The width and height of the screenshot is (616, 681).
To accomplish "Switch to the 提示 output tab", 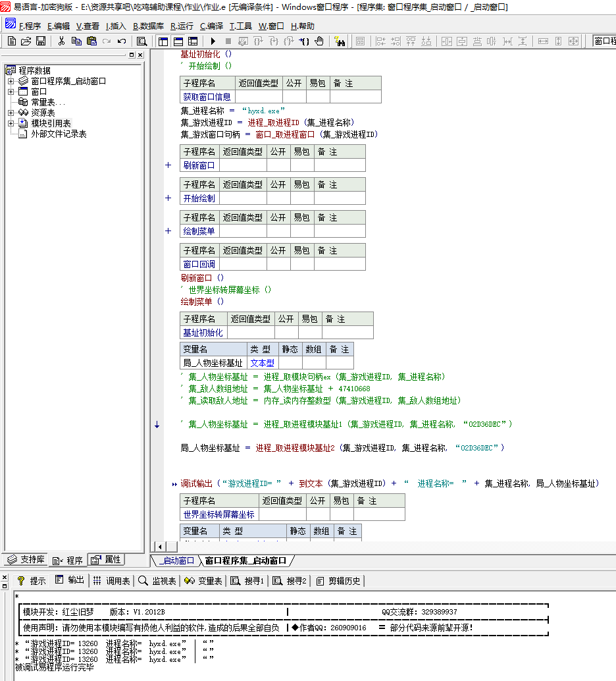I will coord(31,581).
